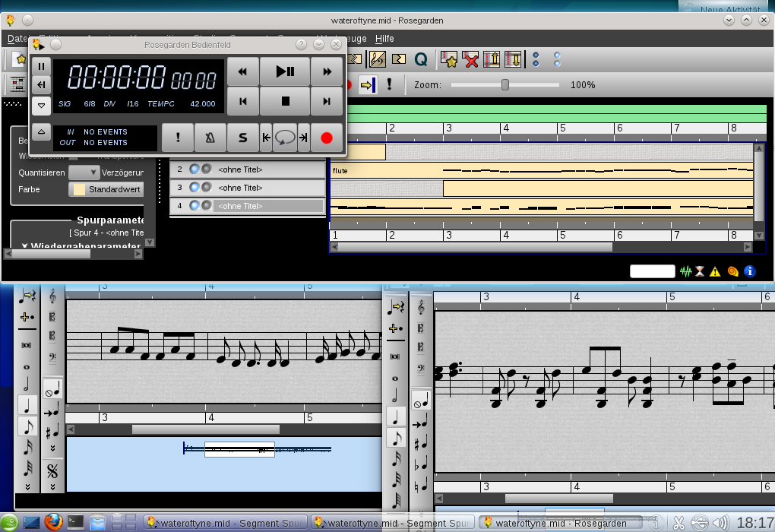Open the notation editor (treble clef) in main toolbar

[377, 60]
